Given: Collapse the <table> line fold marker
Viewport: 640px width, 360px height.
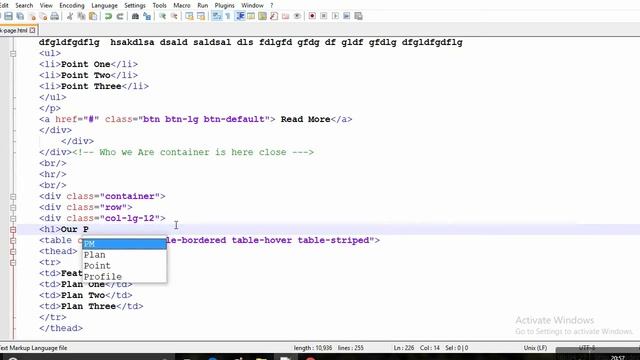Looking at the screenshot, I should pyautogui.click(x=13, y=240).
